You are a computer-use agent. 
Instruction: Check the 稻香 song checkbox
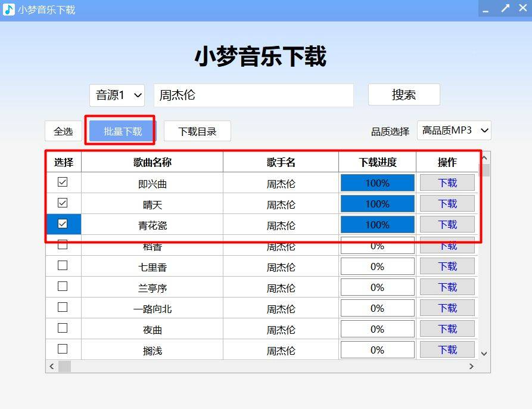[x=63, y=245]
